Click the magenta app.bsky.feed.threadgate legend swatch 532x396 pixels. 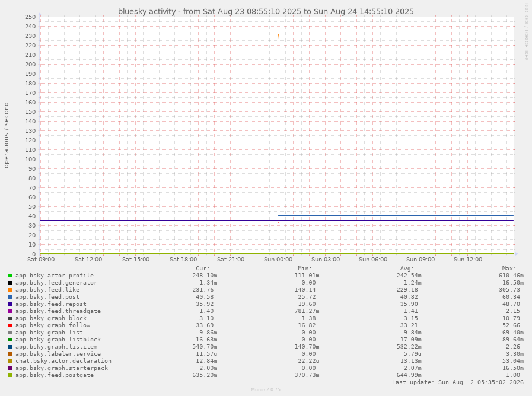coord(10,311)
